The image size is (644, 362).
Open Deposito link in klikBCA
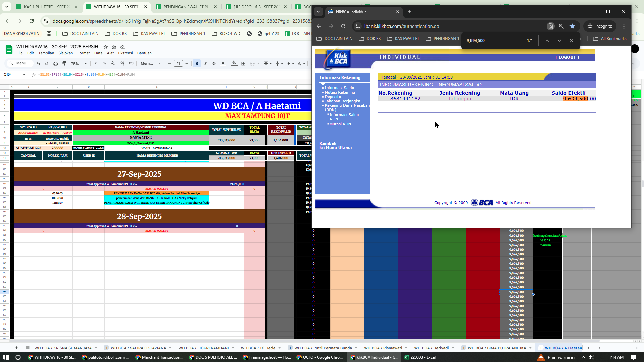coord(333,97)
